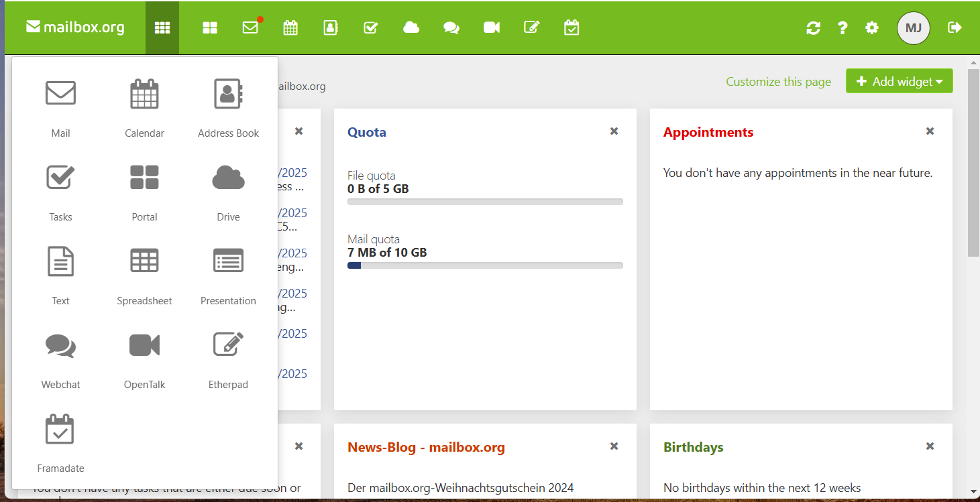Click '0 B of 5 GB' file quota value
The image size is (980, 502).
tap(378, 189)
